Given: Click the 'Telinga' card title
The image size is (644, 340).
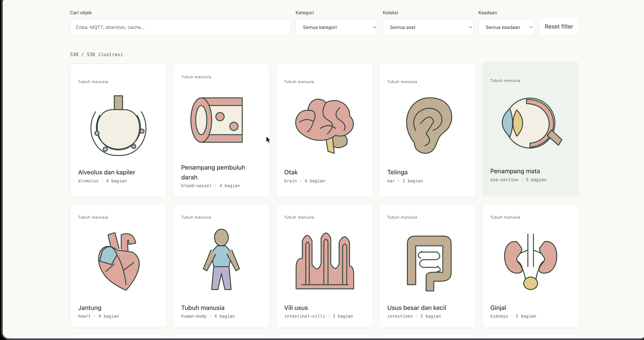Looking at the screenshot, I should point(397,172).
